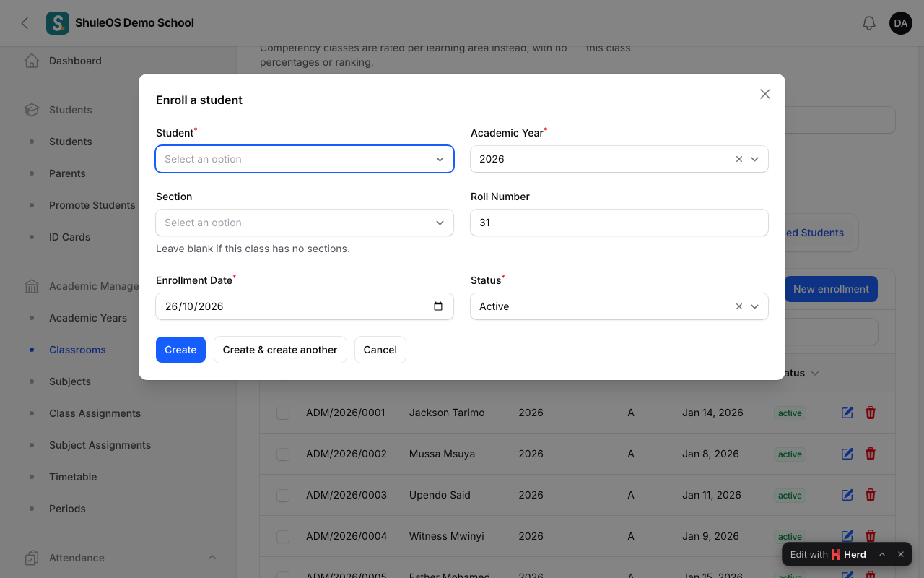Delete the Mussa Msuya enrollment
Viewport: 924px width, 578px height.
(x=871, y=454)
